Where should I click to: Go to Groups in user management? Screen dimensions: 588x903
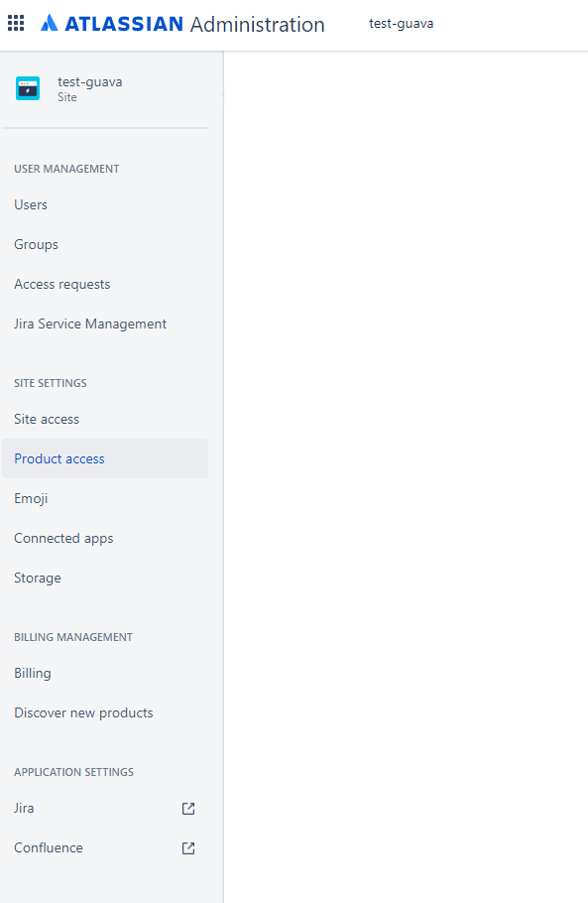(105, 245)
